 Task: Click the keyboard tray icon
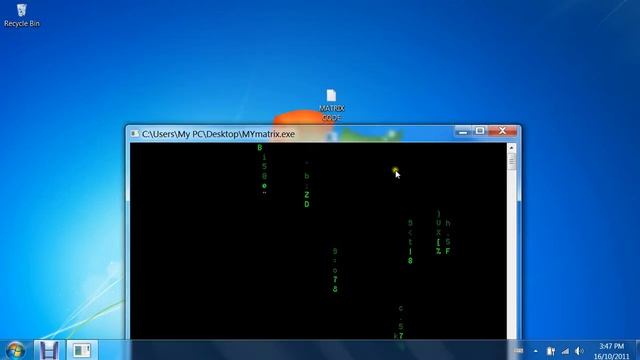click(518, 351)
